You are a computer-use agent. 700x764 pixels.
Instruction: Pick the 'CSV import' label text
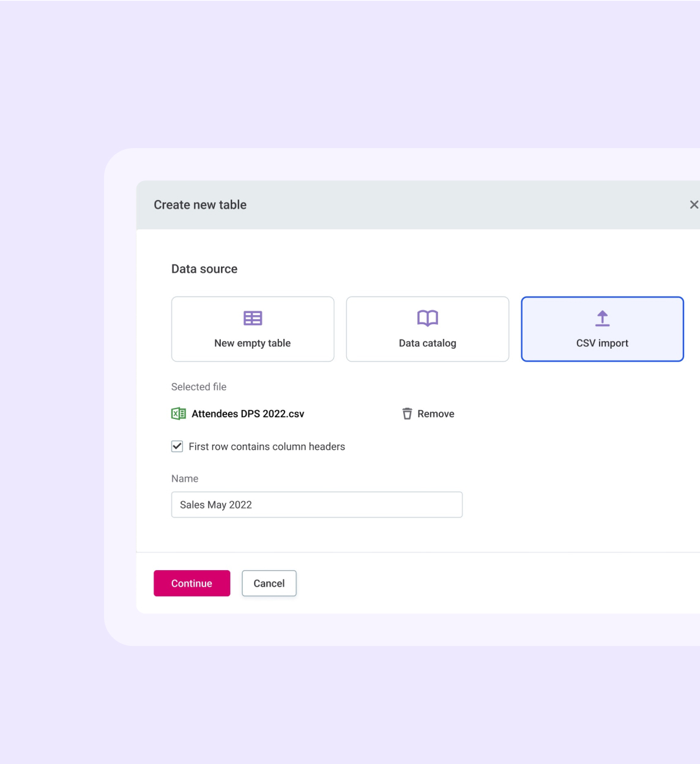click(602, 343)
